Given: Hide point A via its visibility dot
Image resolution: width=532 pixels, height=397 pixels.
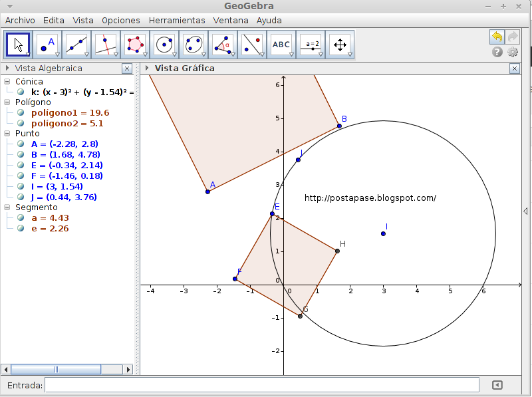Looking at the screenshot, I should tap(21, 144).
